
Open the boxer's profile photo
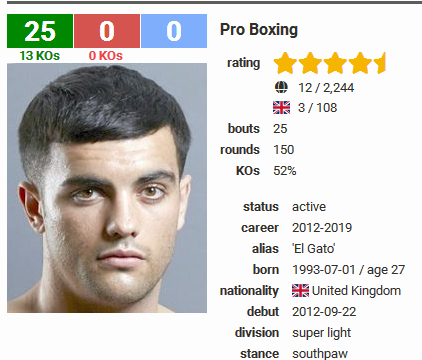click(107, 188)
